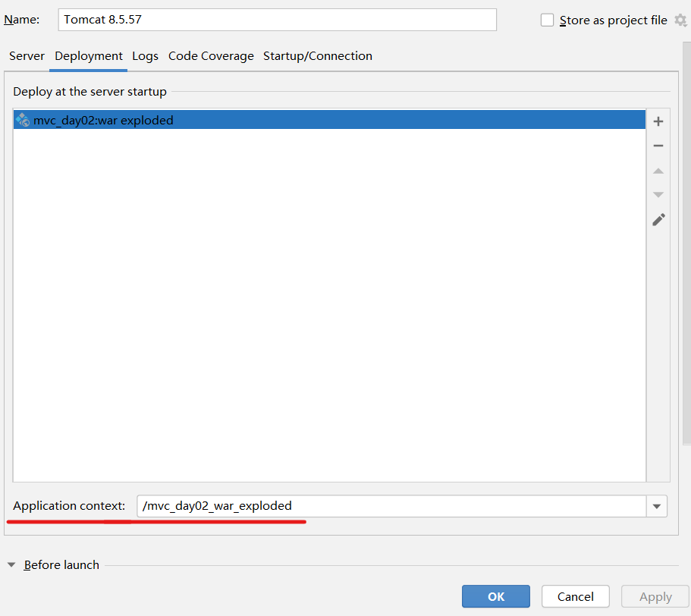Click the Cancel button

tap(576, 596)
